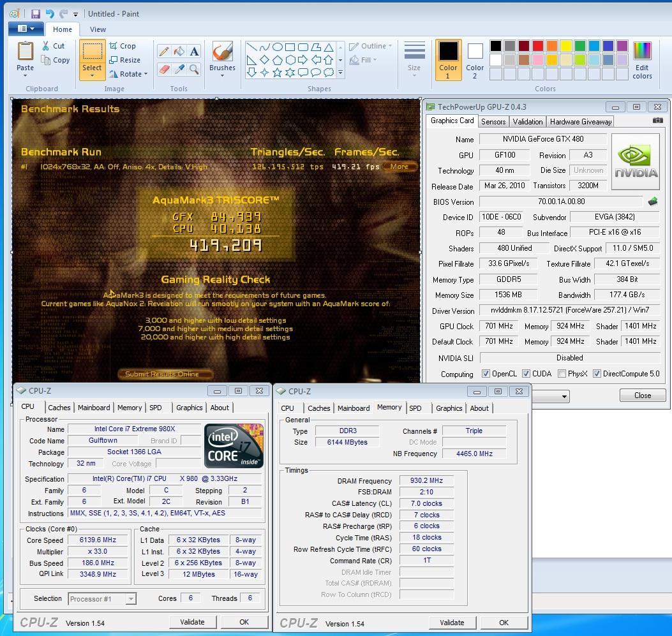Click the Paste clipboard icon
This screenshot has width=672, height=636.
(x=26, y=52)
